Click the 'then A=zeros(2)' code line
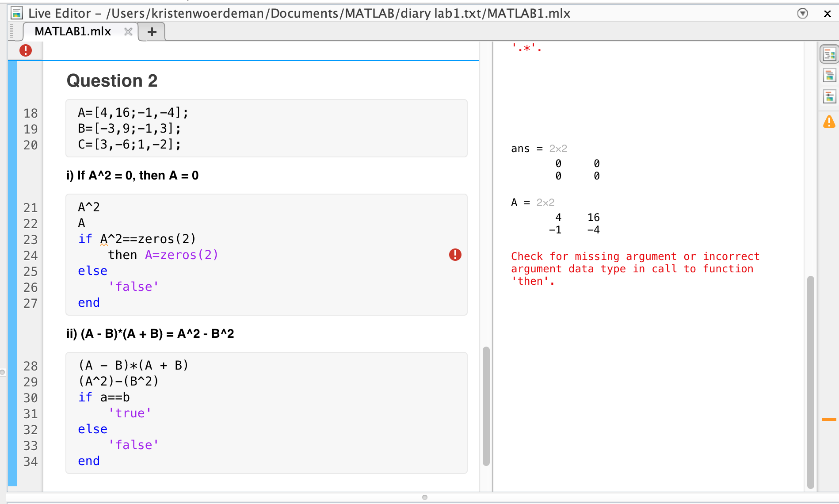The image size is (839, 504). point(163,255)
